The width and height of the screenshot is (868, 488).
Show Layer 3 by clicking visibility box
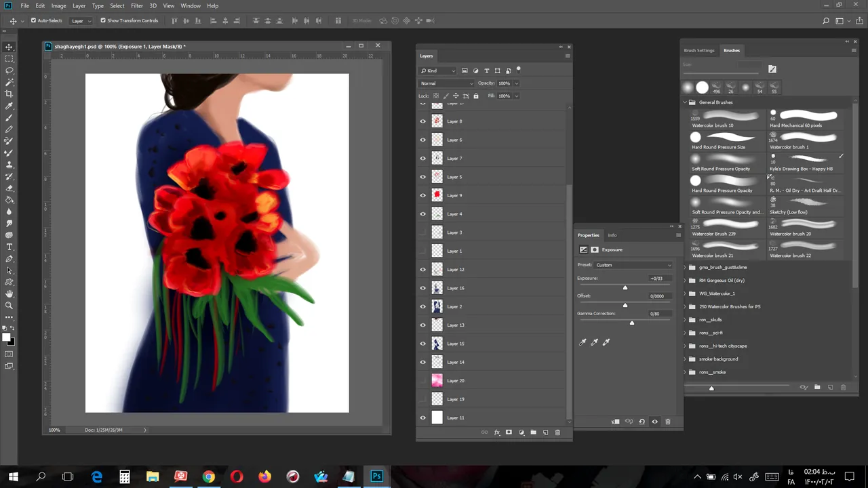pos(423,232)
